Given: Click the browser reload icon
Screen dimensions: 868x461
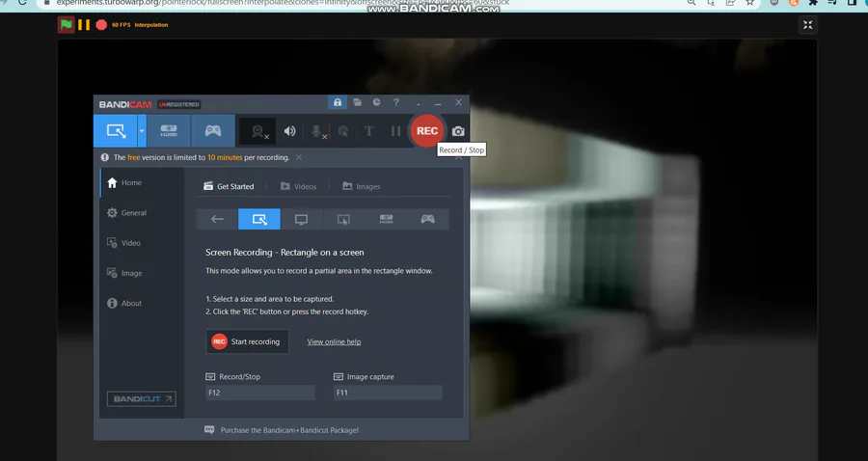Looking at the screenshot, I should pos(22,2).
